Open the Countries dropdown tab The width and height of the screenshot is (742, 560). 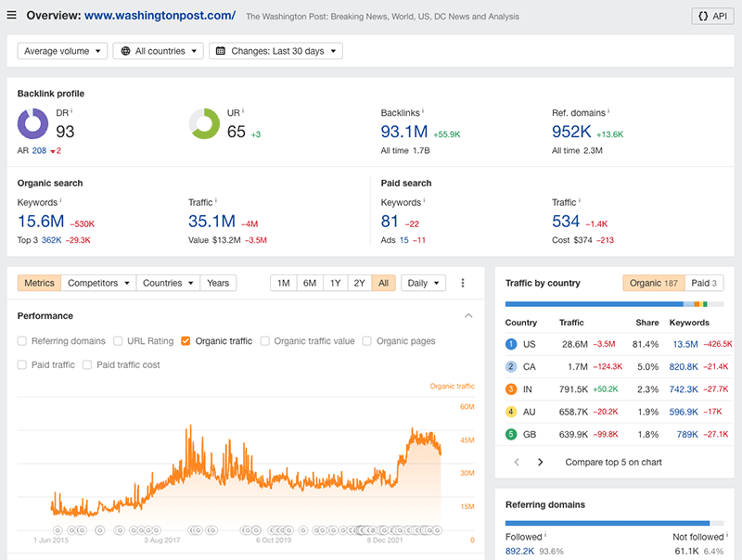[x=168, y=283]
